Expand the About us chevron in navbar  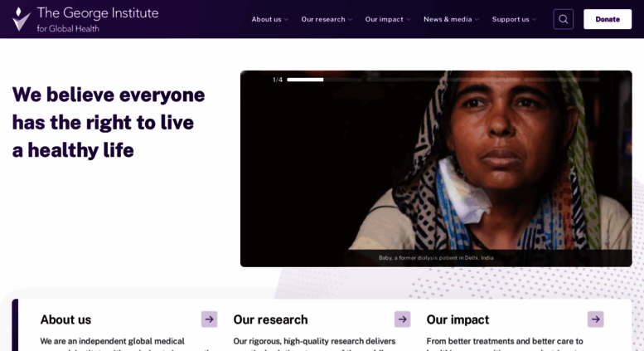coord(286,19)
